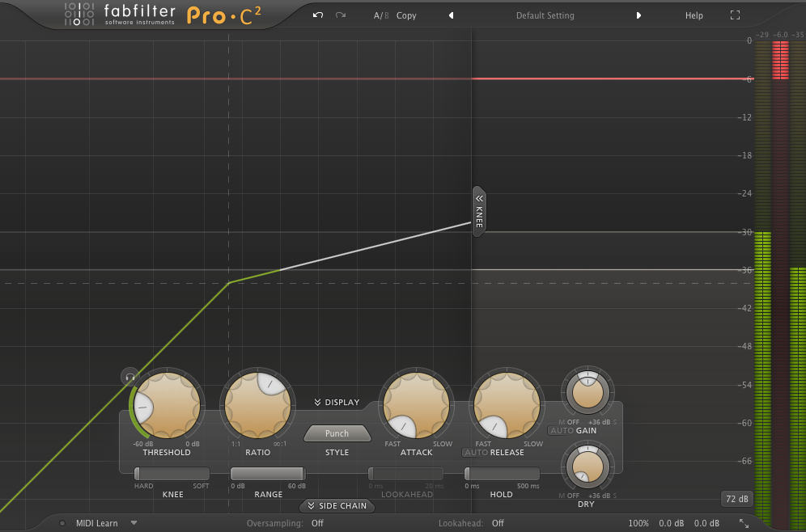The image size is (806, 532).
Task: Change Oversampling Off setting
Action: [317, 523]
